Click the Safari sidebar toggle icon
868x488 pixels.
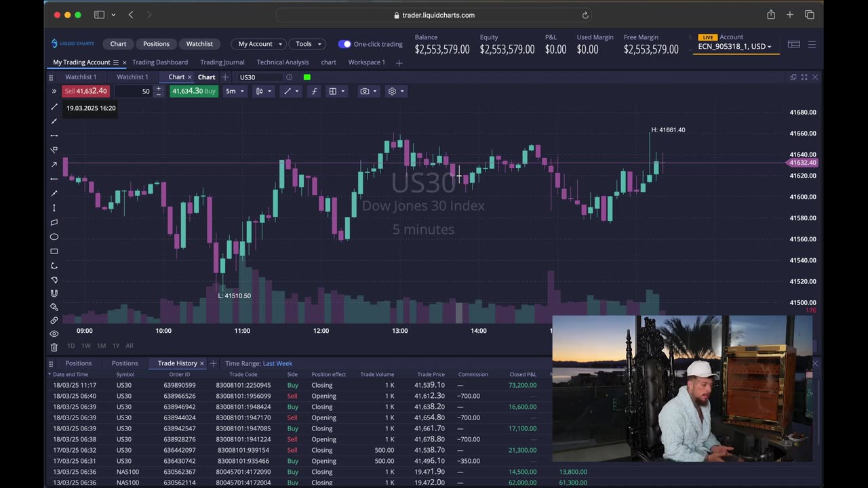click(x=99, y=15)
